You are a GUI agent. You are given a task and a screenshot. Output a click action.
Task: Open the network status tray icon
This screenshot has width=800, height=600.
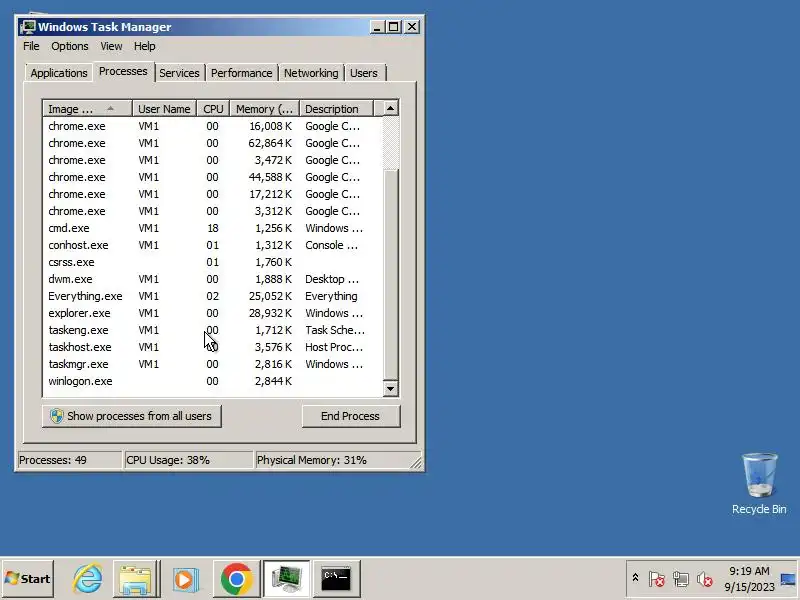click(x=681, y=579)
